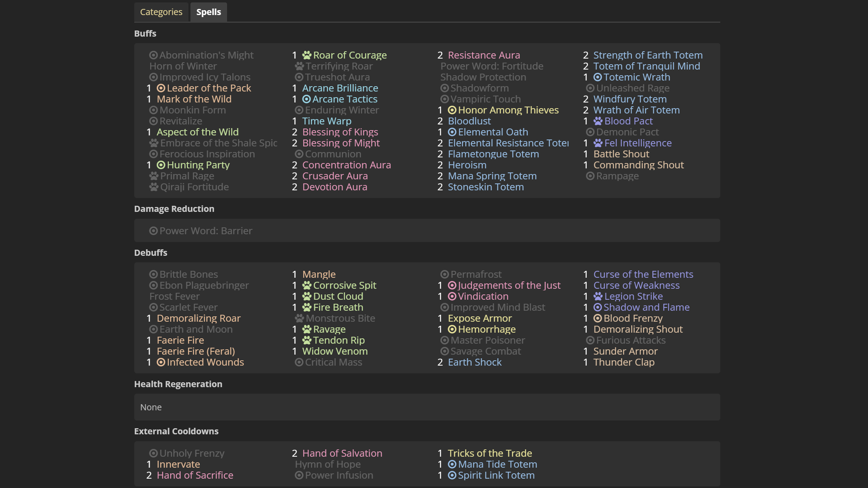The width and height of the screenshot is (868, 488).
Task: Click the Strength of Earth Totem link
Action: pos(647,55)
